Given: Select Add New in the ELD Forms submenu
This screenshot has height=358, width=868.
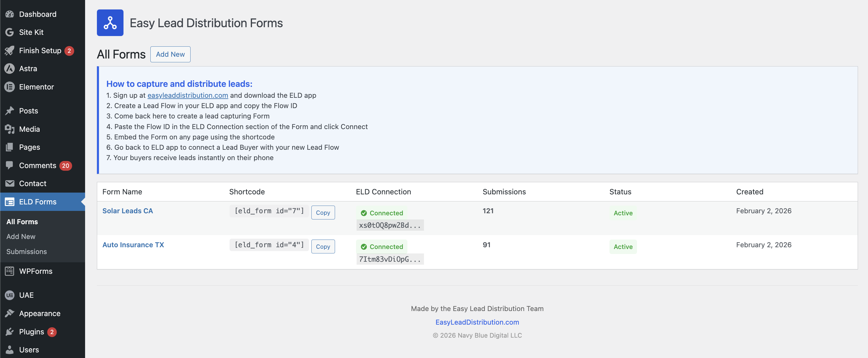Looking at the screenshot, I should click(x=21, y=236).
